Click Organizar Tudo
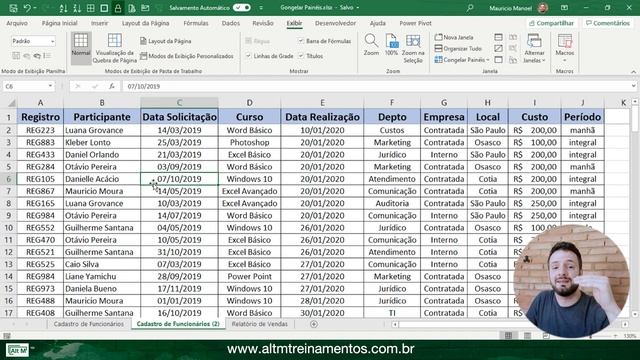The height and width of the screenshot is (360, 640). 458,49
